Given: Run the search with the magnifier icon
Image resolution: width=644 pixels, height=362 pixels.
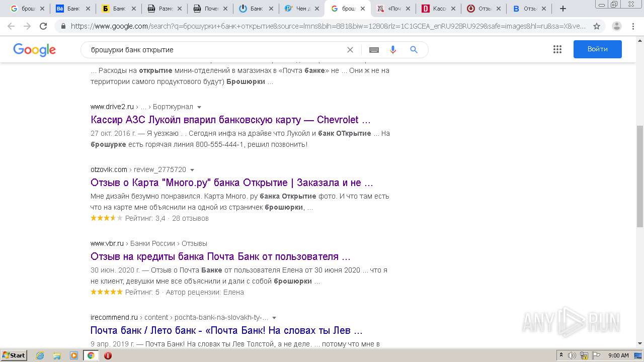Looking at the screenshot, I should click(414, 50).
